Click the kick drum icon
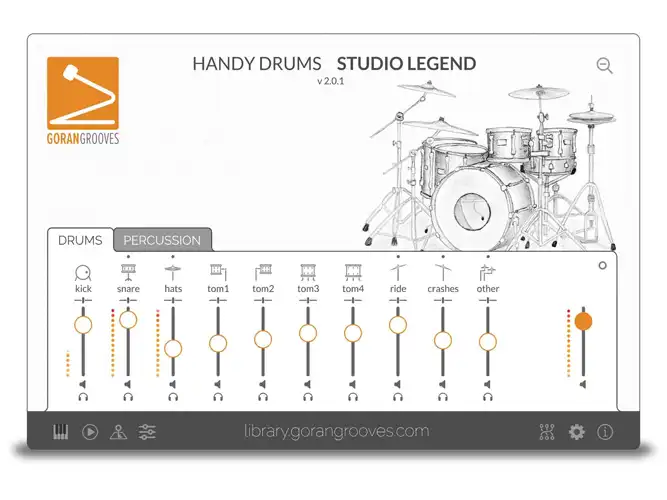 83,273
